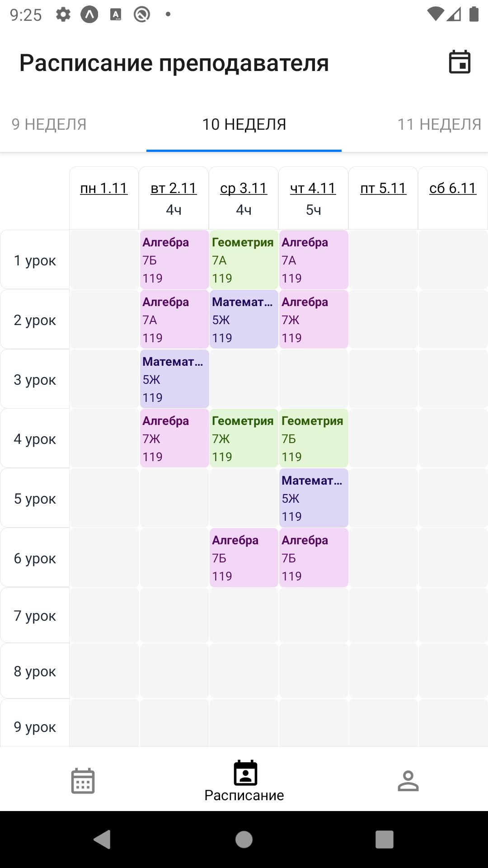Open the profile person icon
The image size is (488, 868).
coord(408,781)
